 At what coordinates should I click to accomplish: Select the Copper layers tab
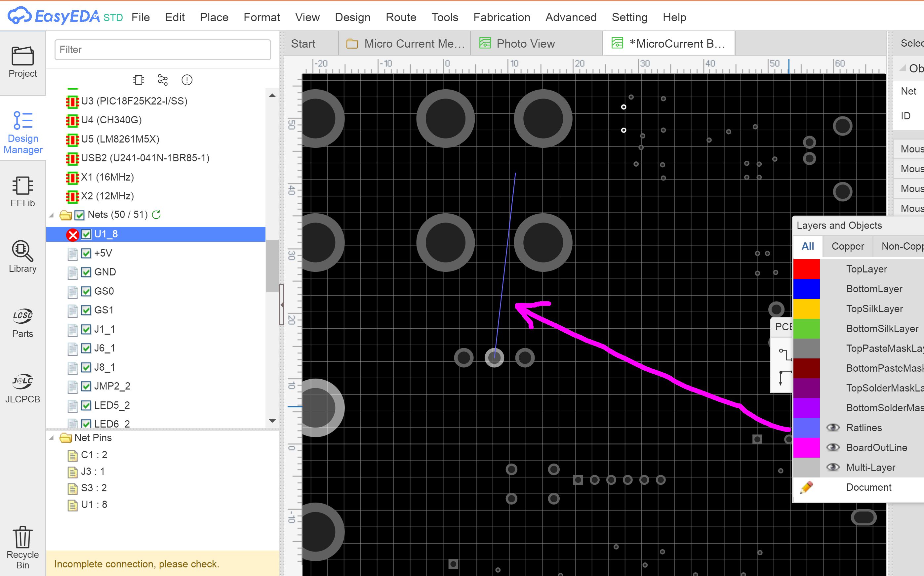click(x=847, y=246)
